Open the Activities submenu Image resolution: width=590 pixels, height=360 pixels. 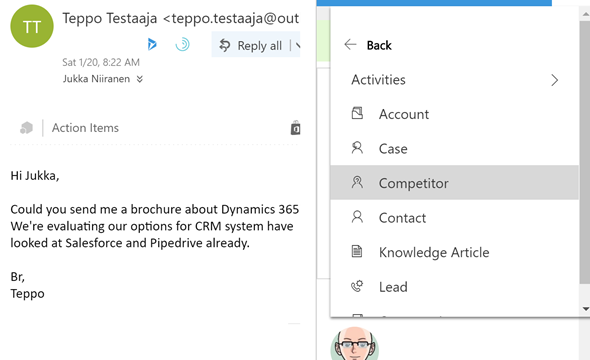455,80
